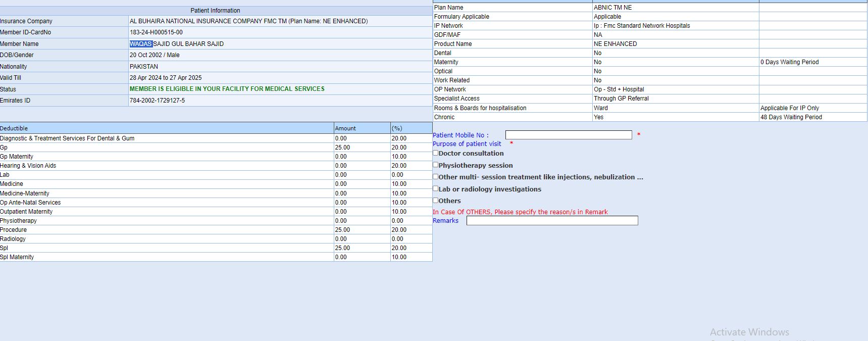Screen dimensions: 868x341
Task: Click the highlighted WAQAS text in Member Name
Action: 141,44
